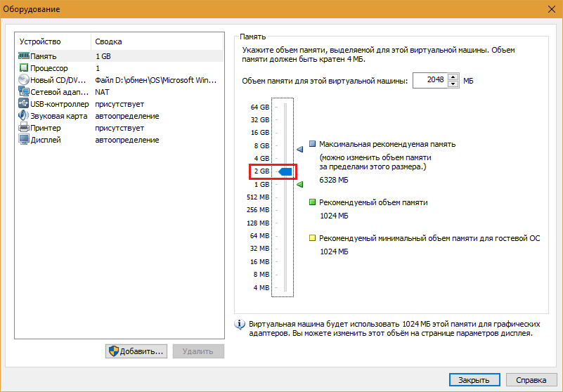563x392 pixels.
Task: Select the Display device icon
Action: 23,140
